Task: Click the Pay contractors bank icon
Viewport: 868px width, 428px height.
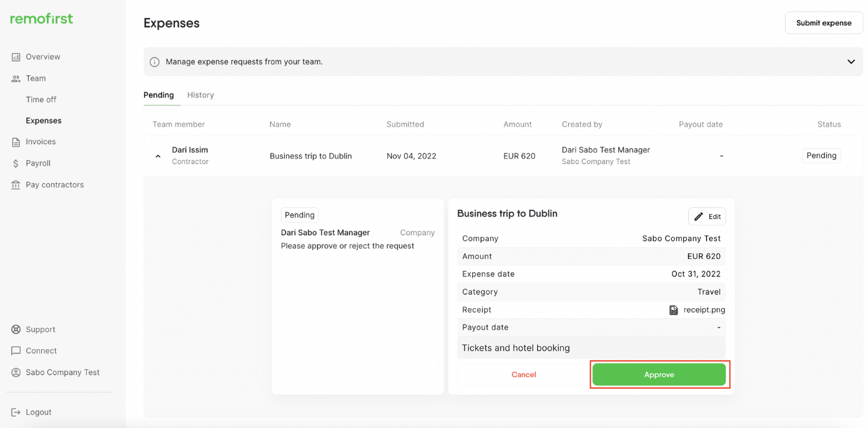Action: coord(16,185)
